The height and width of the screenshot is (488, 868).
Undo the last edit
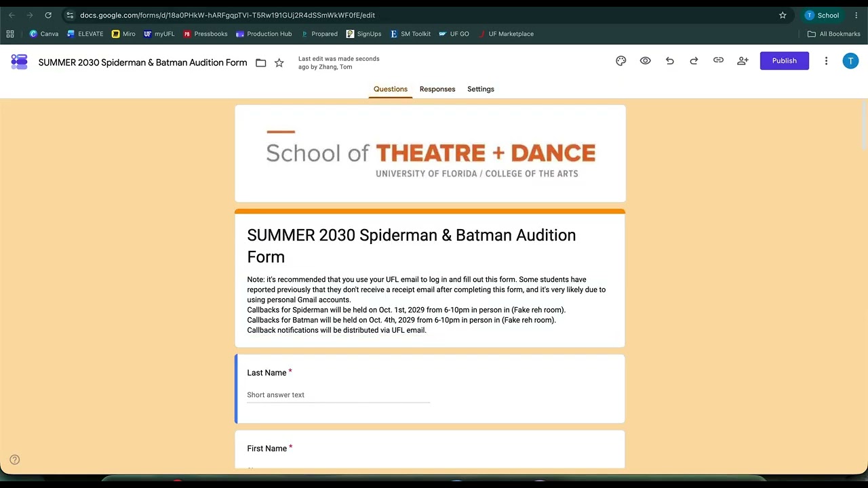(669, 61)
